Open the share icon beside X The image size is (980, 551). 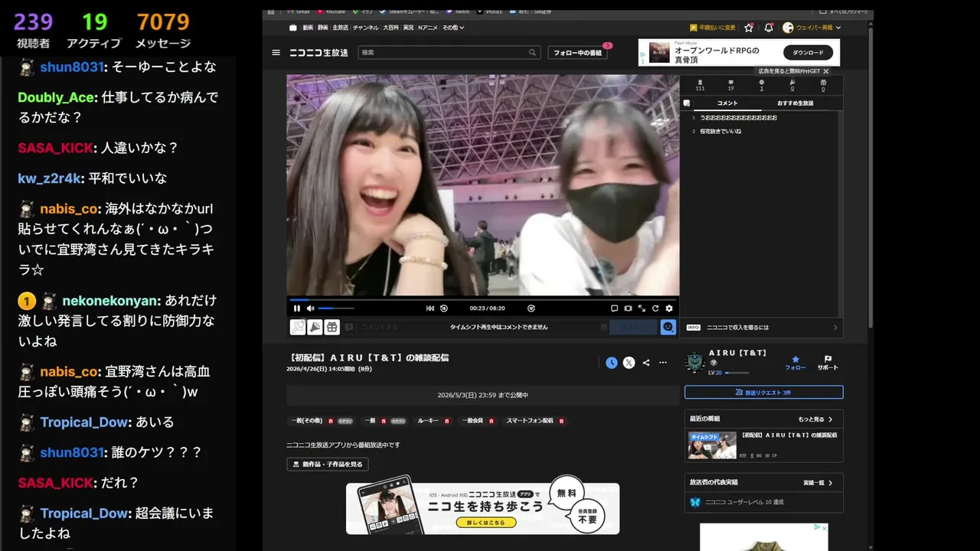(x=646, y=363)
